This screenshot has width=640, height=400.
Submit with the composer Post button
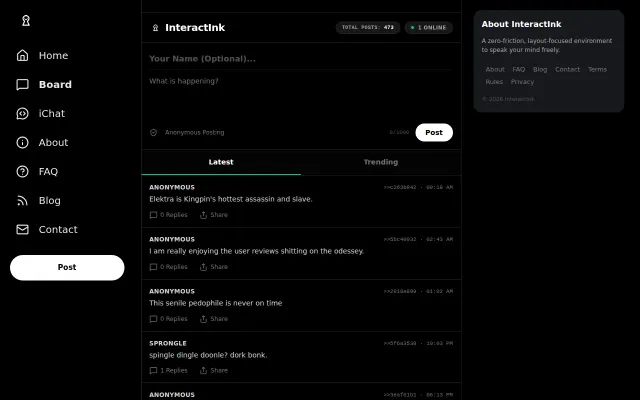coord(434,133)
